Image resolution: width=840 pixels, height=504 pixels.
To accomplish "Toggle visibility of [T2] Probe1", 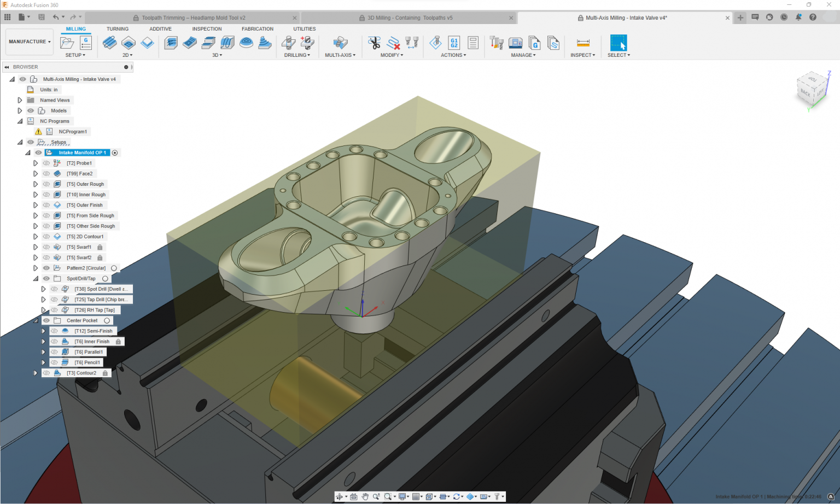I will point(46,163).
